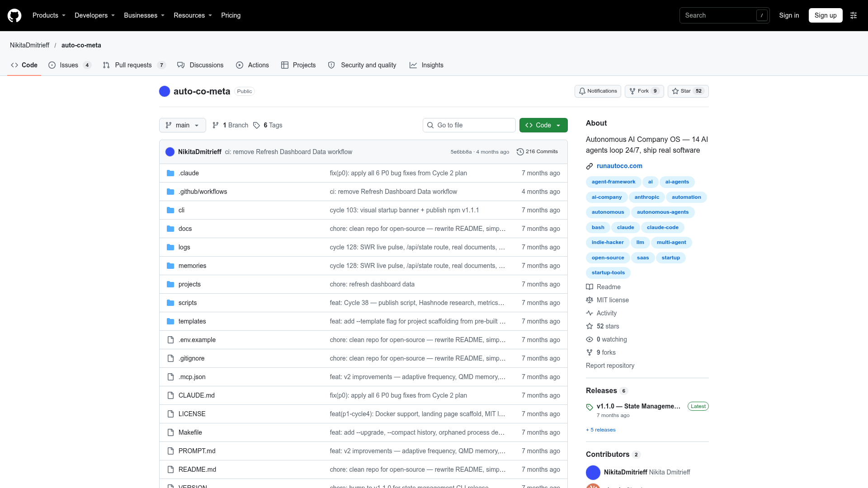This screenshot has width=868, height=488.
Task: Open the Discussions tab
Action: point(200,65)
